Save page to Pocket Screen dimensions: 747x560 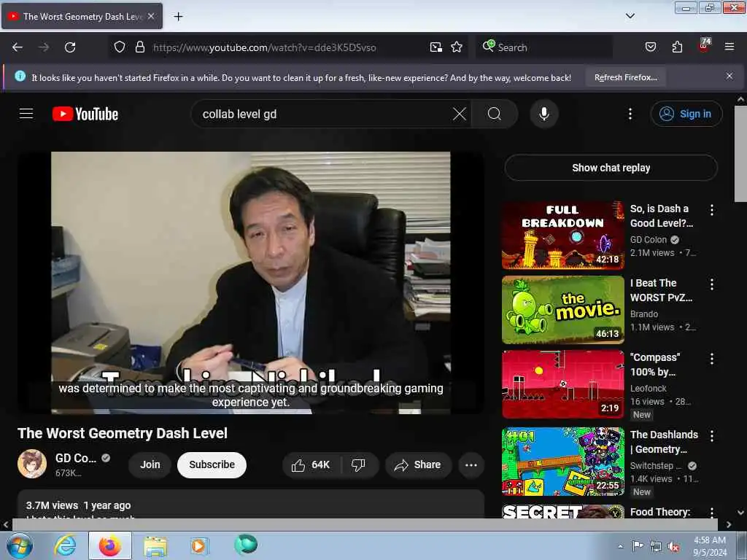coord(650,47)
